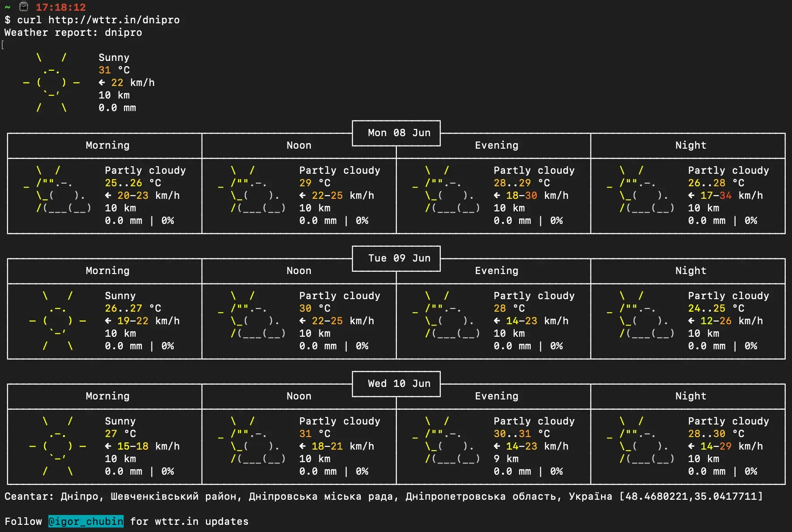The image size is (792, 532).
Task: Click Tuesday morning's sunny ASCII icon
Action: coord(57,321)
